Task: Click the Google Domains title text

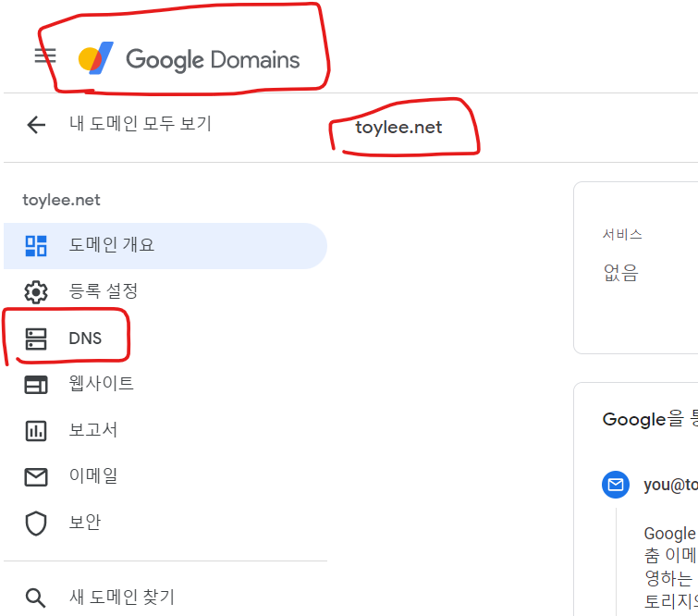Action: click(x=213, y=60)
